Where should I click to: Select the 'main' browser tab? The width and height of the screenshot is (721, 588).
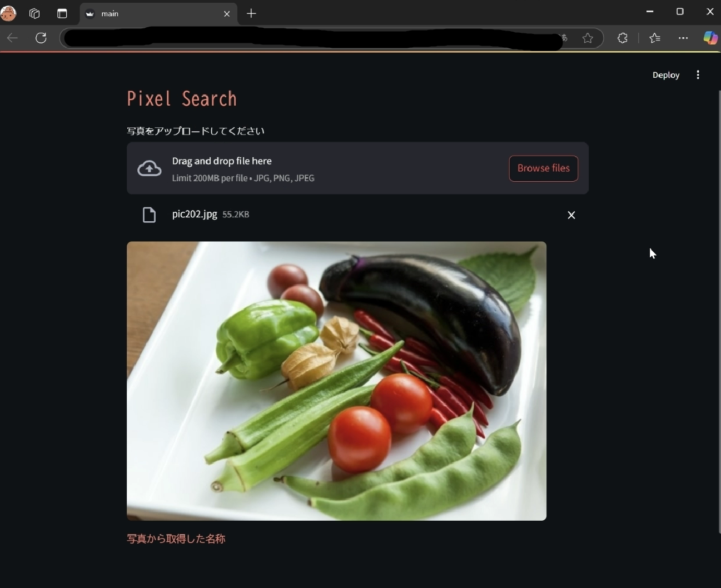pyautogui.click(x=158, y=13)
